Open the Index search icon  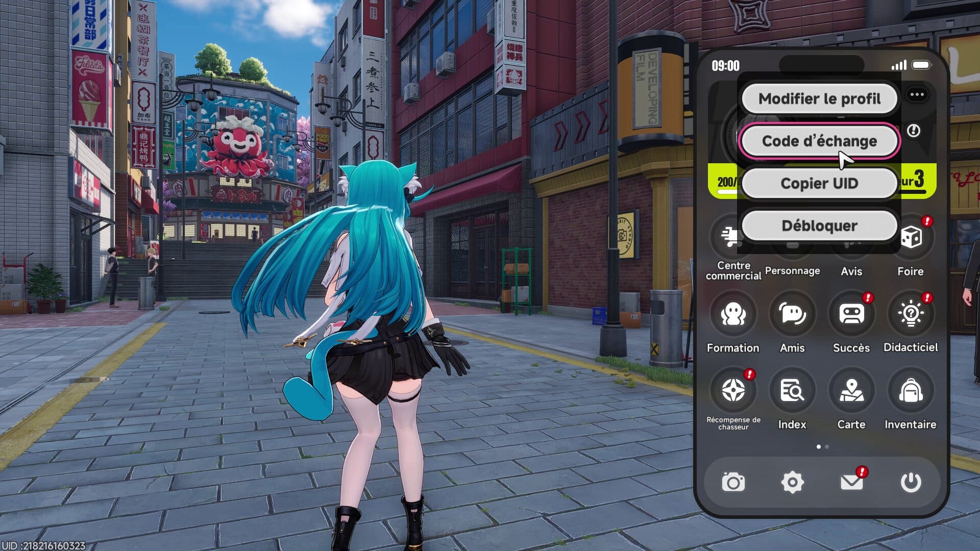pos(792,391)
